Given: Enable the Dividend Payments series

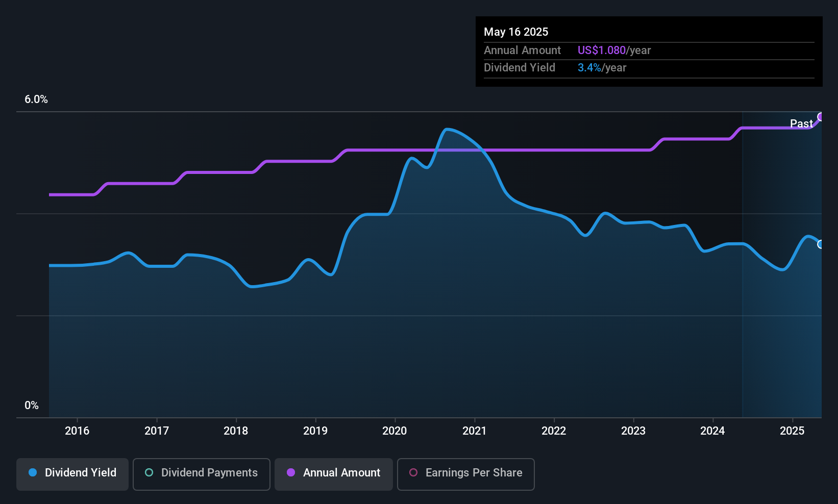Looking at the screenshot, I should [209, 473].
